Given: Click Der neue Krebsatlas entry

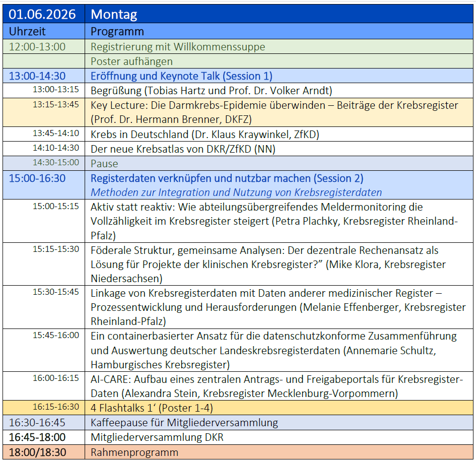Looking at the screenshot, I should click(184, 149).
